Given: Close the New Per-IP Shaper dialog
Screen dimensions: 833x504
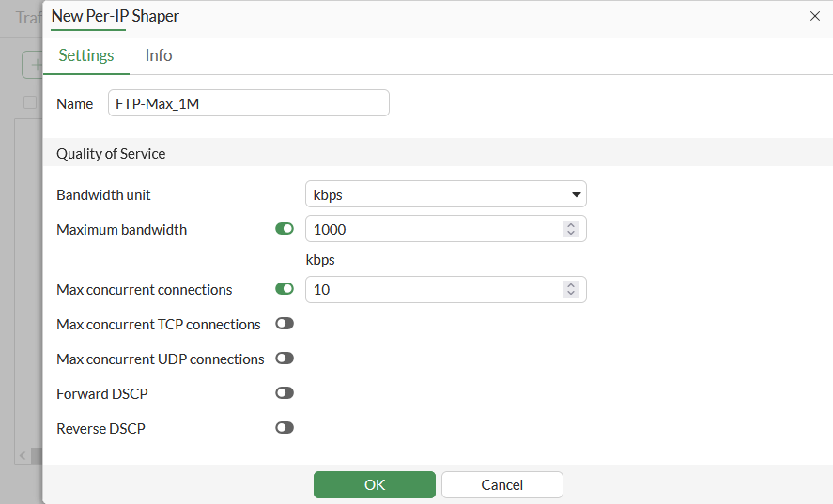Looking at the screenshot, I should pos(813,16).
